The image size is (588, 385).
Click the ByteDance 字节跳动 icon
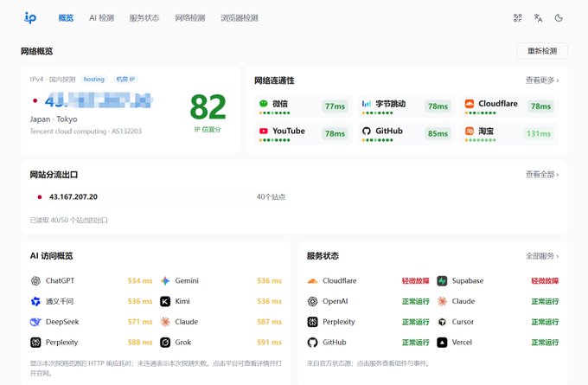[x=367, y=104]
